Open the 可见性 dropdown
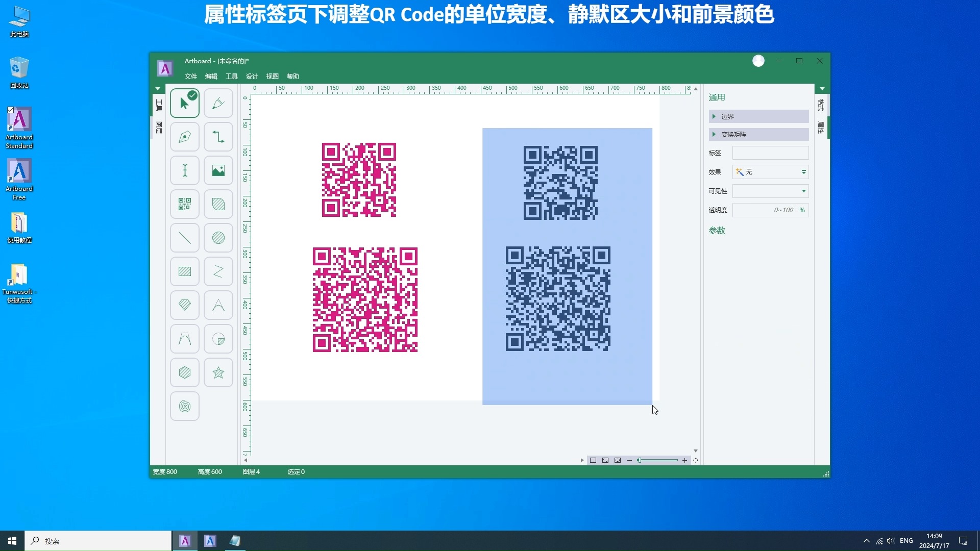Screen dimensions: 980x551 tap(770, 191)
